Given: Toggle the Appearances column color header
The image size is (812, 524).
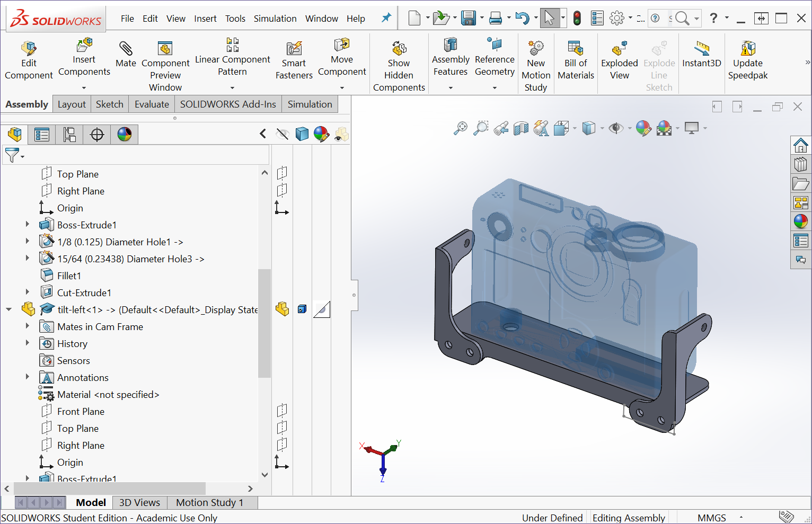Looking at the screenshot, I should (321, 134).
